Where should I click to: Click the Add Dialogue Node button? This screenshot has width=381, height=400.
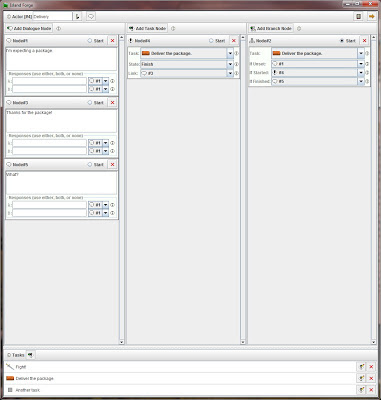click(x=29, y=29)
